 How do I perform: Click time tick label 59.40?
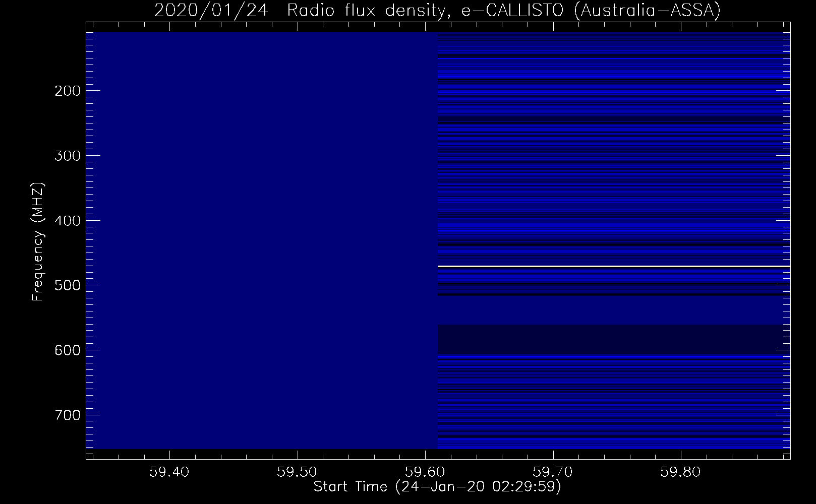coord(170,472)
